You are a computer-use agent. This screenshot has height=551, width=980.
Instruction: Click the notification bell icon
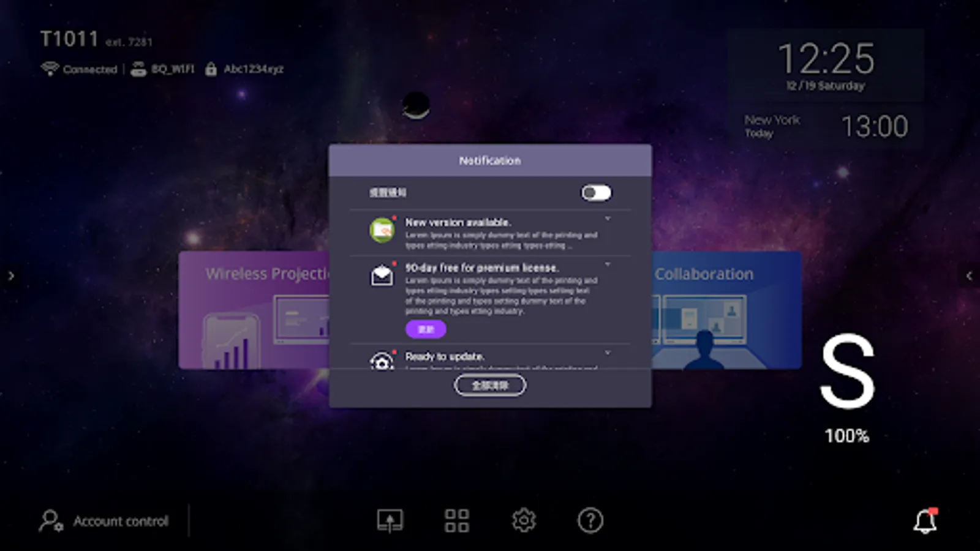[925, 521]
